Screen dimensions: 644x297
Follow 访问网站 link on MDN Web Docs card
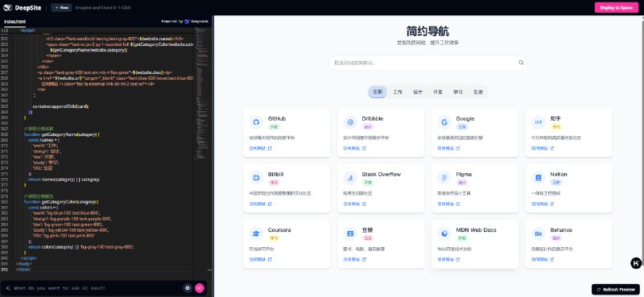click(x=448, y=260)
